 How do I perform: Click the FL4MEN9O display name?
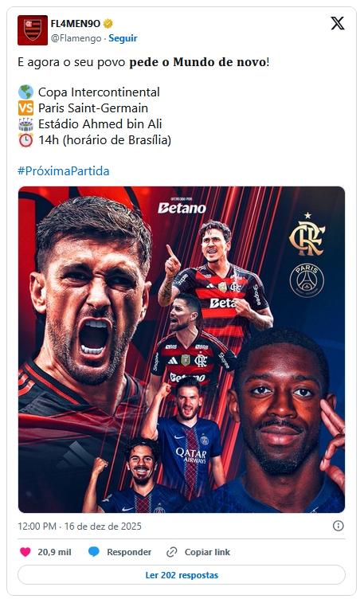click(75, 24)
